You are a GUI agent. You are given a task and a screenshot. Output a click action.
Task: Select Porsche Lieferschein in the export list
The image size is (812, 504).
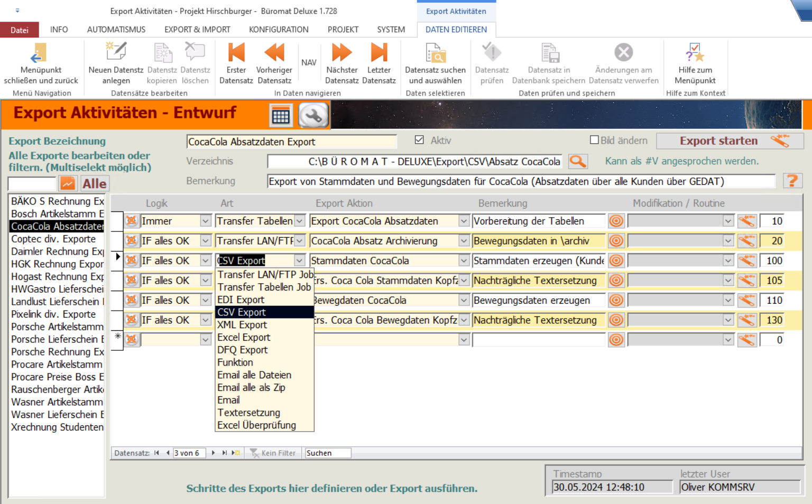coord(57,339)
